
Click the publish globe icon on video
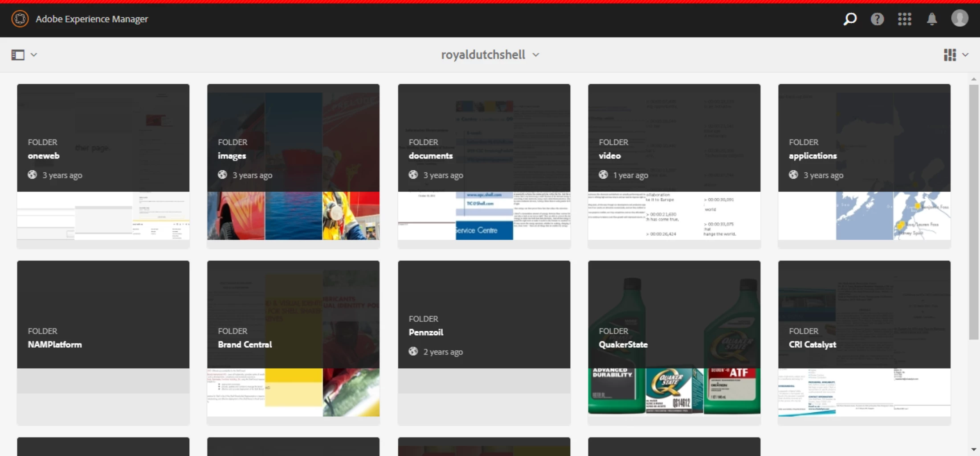pyautogui.click(x=603, y=175)
